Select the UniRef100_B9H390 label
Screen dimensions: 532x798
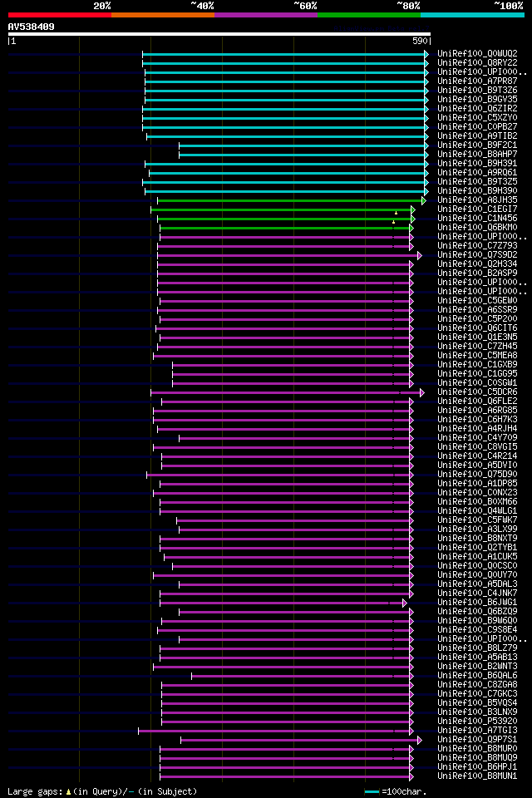[x=477, y=191]
